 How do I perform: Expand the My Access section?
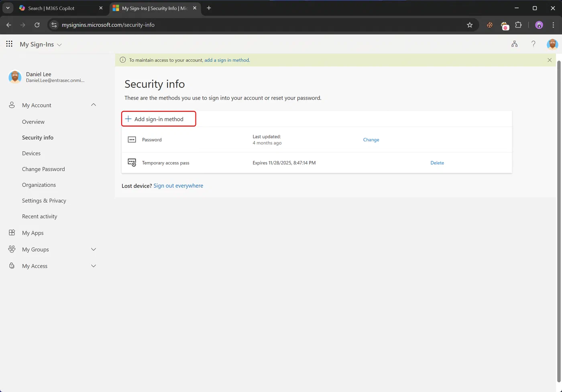[94, 266]
